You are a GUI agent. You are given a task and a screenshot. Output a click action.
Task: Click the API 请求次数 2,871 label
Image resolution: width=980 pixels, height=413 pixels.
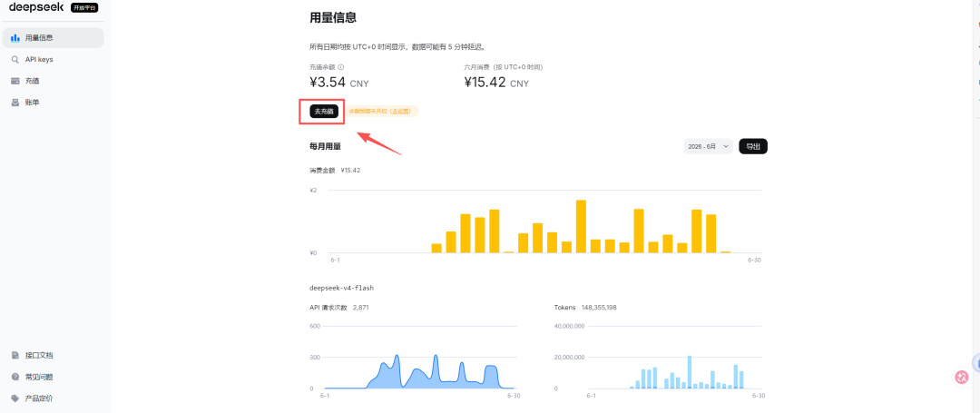click(340, 308)
